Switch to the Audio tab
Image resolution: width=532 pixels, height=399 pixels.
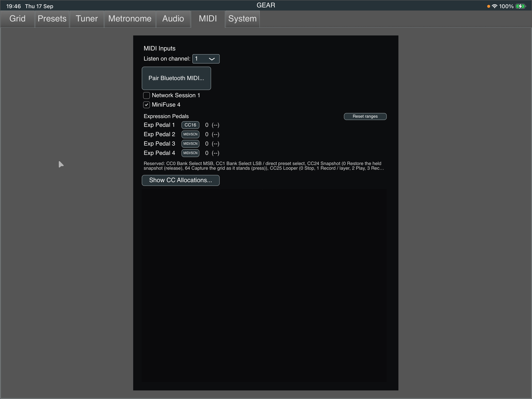pos(173,19)
